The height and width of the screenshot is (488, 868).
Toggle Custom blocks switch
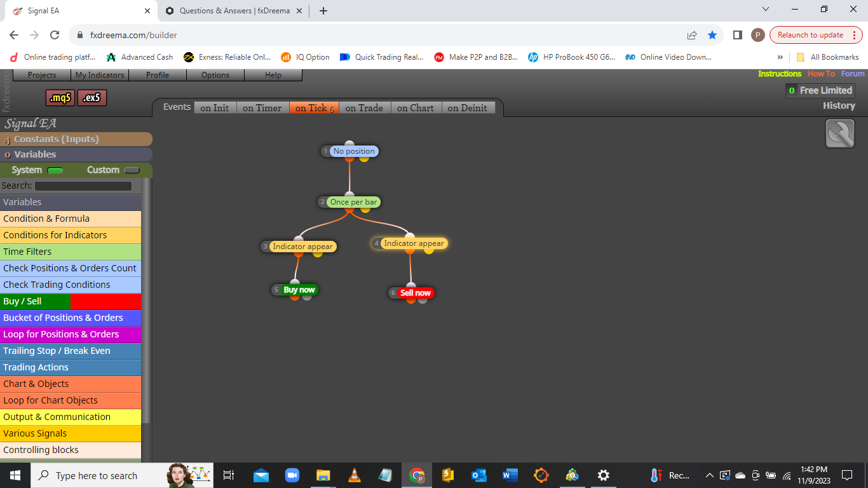pyautogui.click(x=132, y=170)
